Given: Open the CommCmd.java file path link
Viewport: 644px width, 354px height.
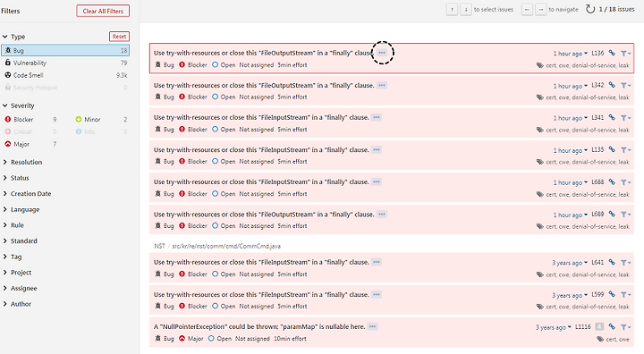Looking at the screenshot, I should (226, 246).
